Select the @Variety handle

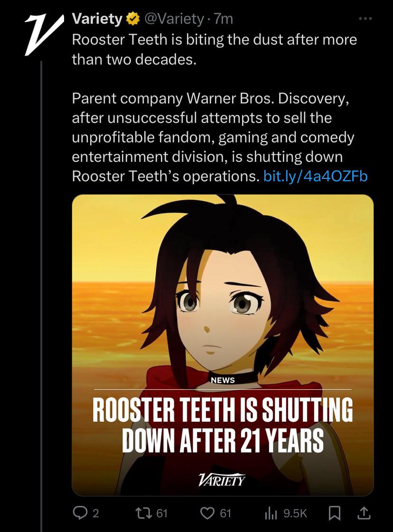pyautogui.click(x=174, y=19)
